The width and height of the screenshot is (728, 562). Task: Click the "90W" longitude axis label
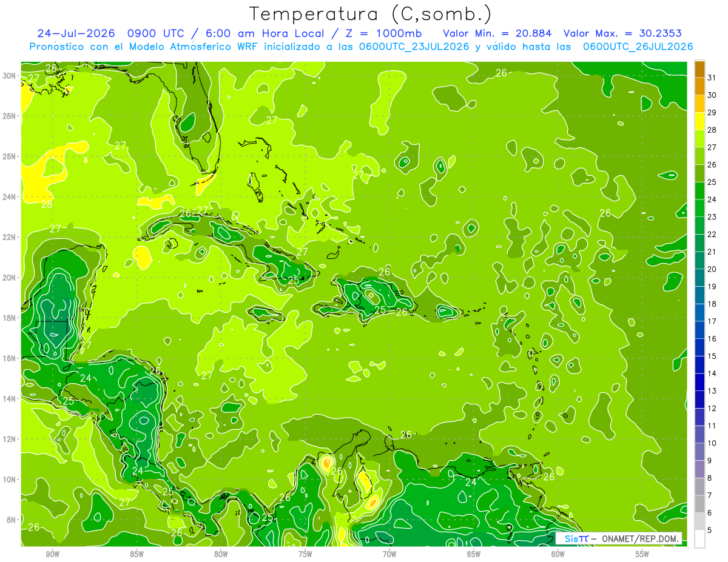(x=52, y=554)
